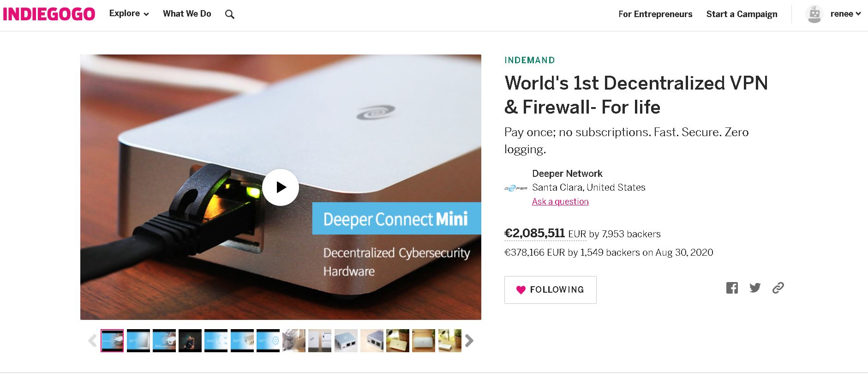Click the Indiegogo logo
The height and width of the screenshot is (391, 868).
pyautogui.click(x=49, y=14)
